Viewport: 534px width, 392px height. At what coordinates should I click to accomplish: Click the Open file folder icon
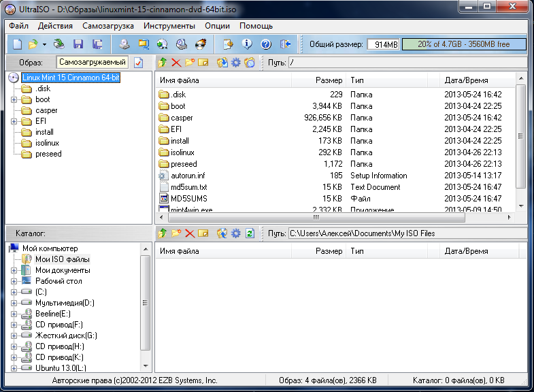pyautogui.click(x=33, y=44)
